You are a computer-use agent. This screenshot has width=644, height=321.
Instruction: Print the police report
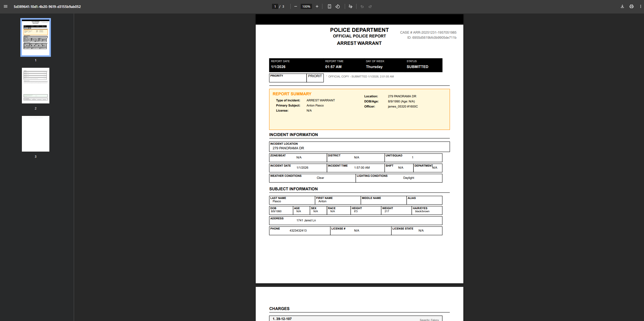[x=631, y=7]
